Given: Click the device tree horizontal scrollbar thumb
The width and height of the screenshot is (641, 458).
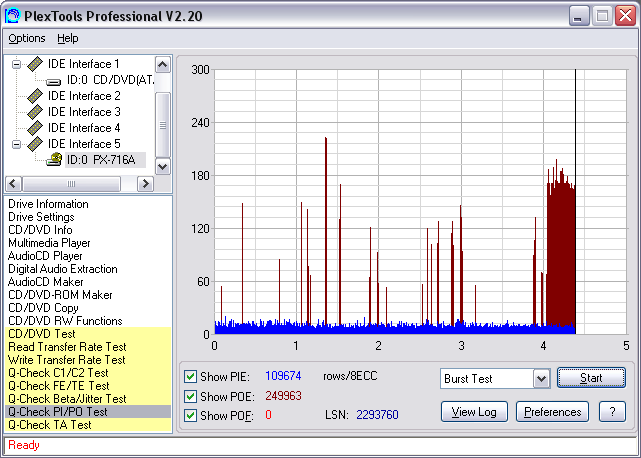Looking at the screenshot, I should click(x=72, y=184).
